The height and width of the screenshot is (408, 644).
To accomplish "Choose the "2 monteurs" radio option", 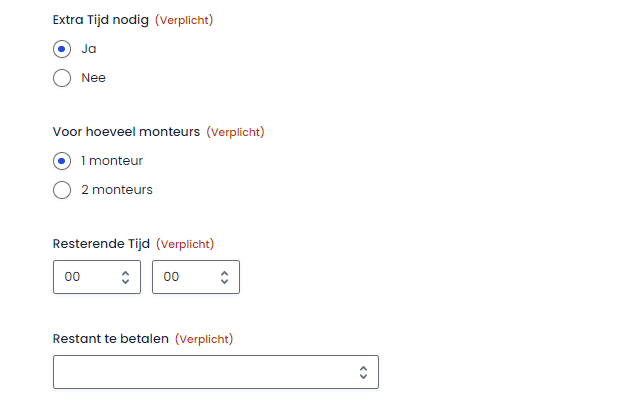I will (x=62, y=190).
